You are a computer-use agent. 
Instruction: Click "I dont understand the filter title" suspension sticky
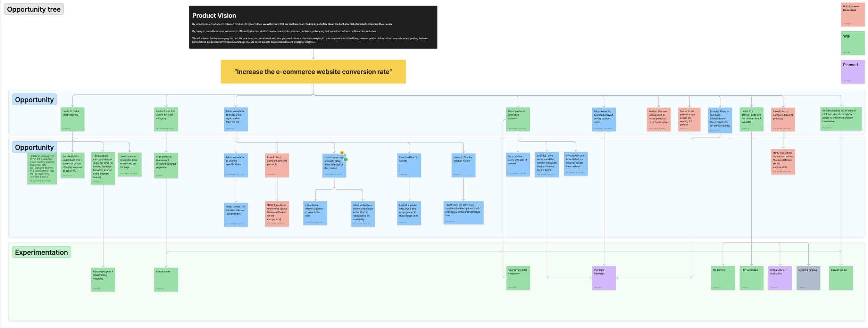236,214
